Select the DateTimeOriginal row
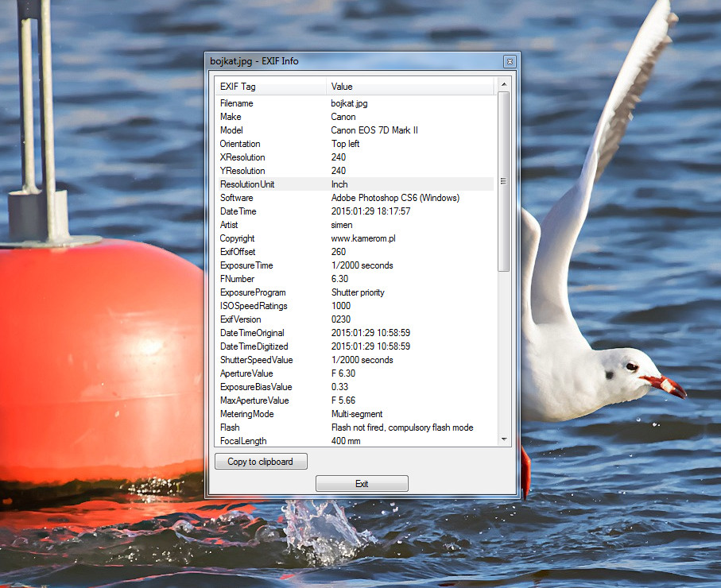 click(x=355, y=333)
